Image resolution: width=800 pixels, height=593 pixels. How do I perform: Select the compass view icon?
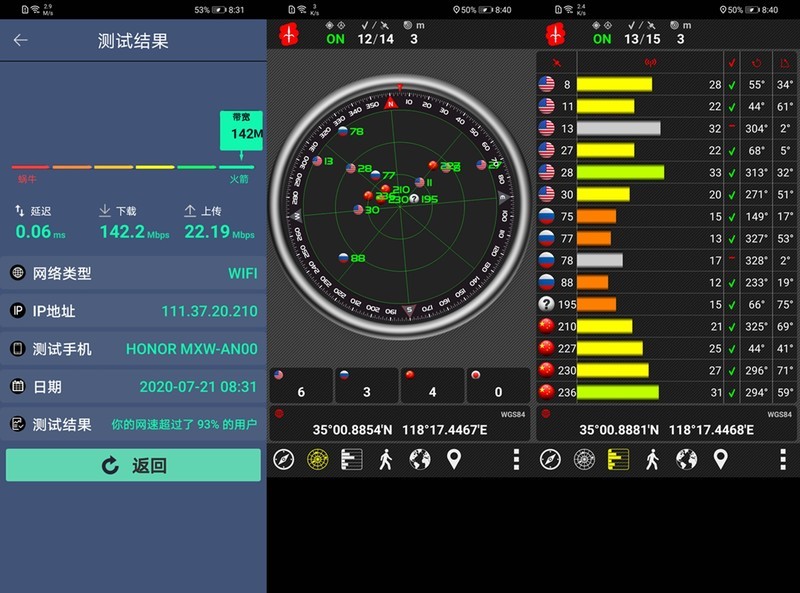point(284,462)
